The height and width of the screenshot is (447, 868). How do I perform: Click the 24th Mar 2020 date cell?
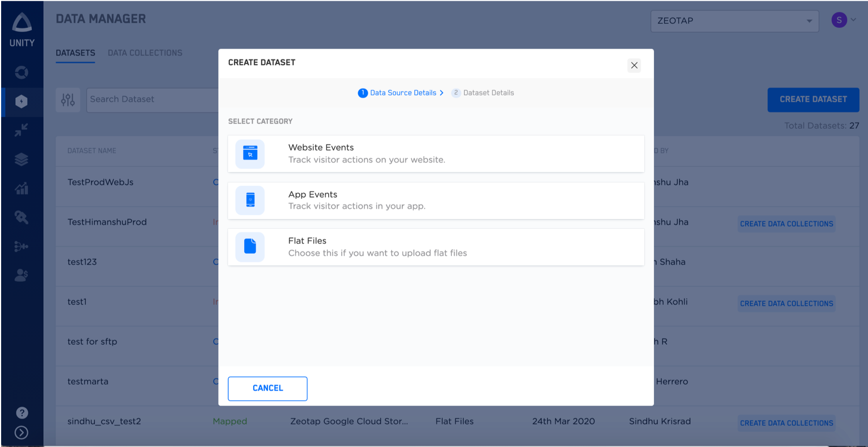(564, 421)
